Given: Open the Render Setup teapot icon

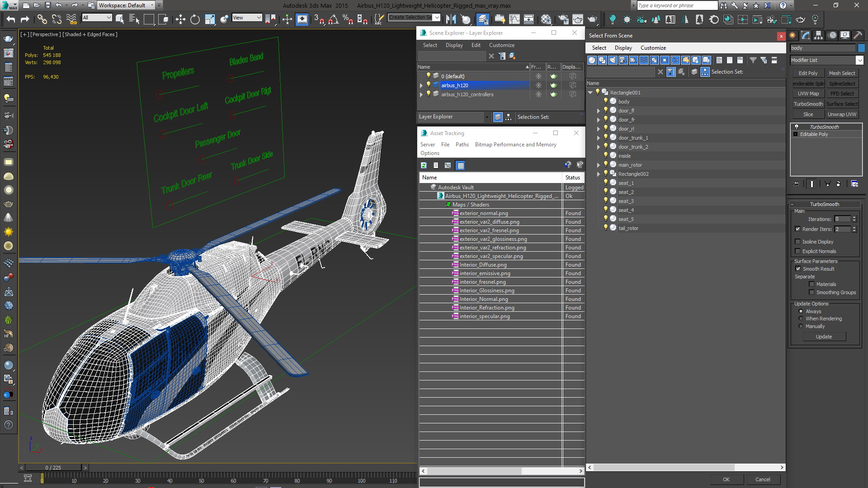Looking at the screenshot, I should [563, 19].
